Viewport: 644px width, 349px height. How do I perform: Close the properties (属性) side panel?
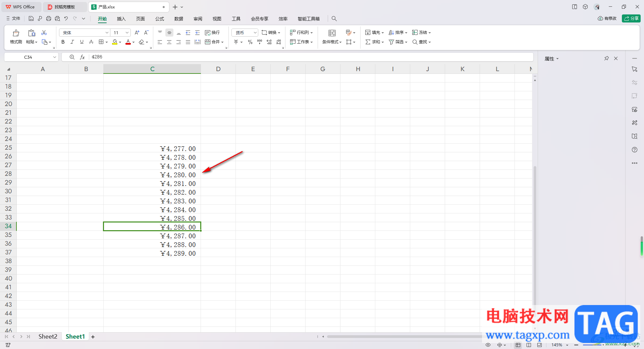[616, 58]
